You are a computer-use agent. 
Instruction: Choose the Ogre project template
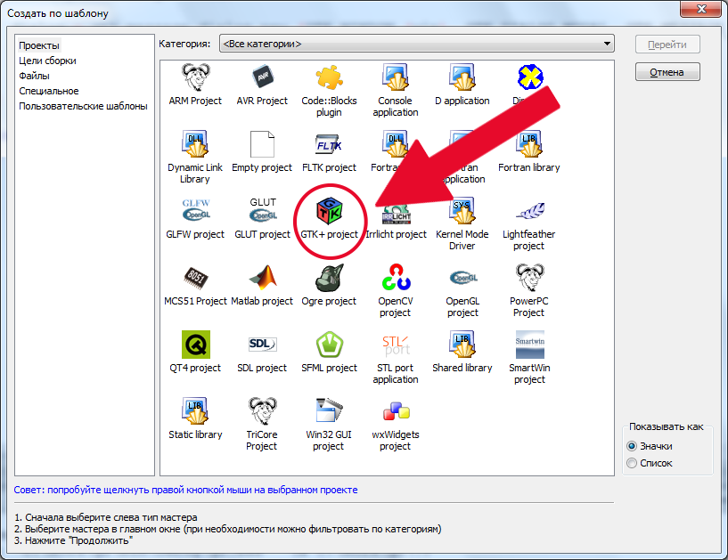click(329, 285)
